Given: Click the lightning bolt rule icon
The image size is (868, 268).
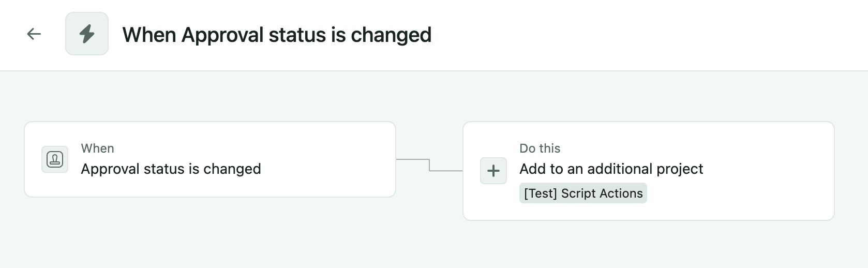Looking at the screenshot, I should [x=87, y=34].
